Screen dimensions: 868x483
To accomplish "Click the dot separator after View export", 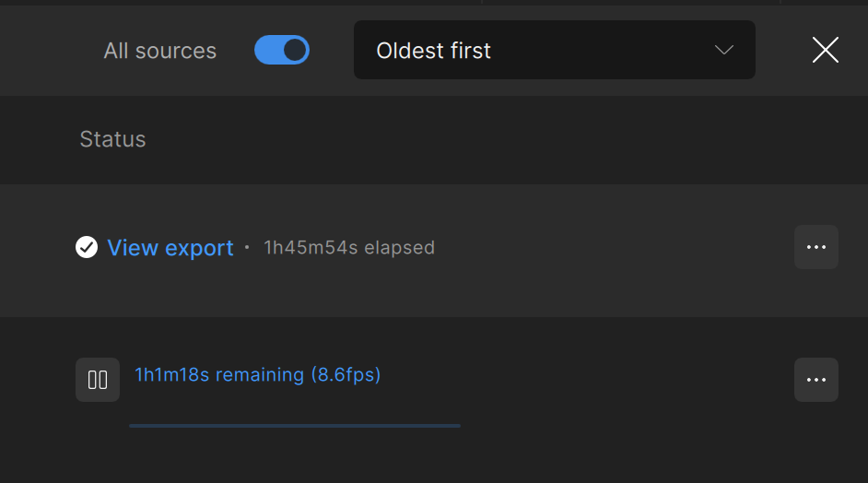I will [x=247, y=248].
